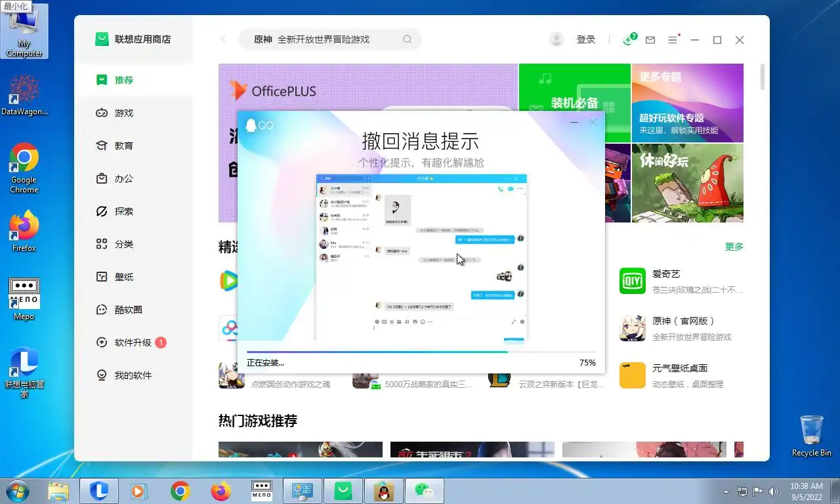Open the message envelope icon

(x=650, y=40)
